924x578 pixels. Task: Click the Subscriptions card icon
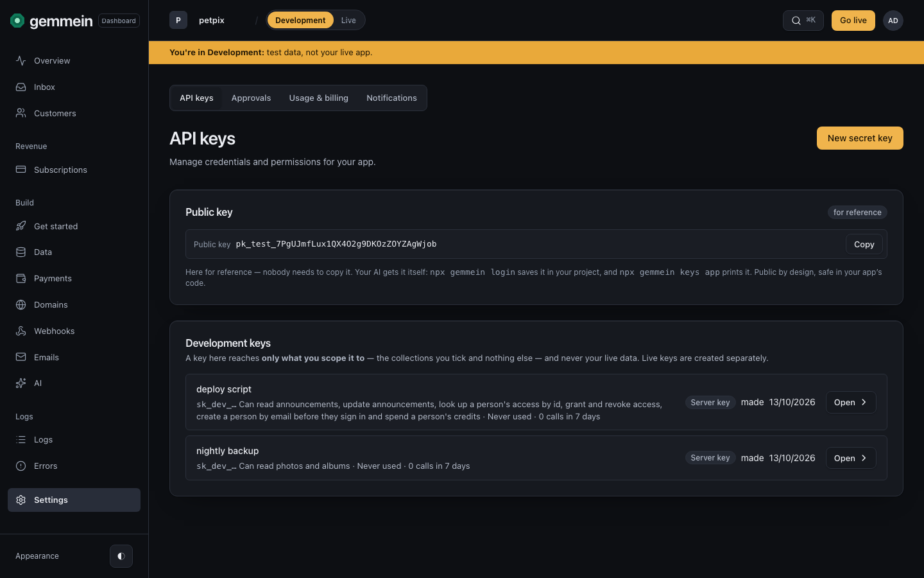[x=21, y=170]
